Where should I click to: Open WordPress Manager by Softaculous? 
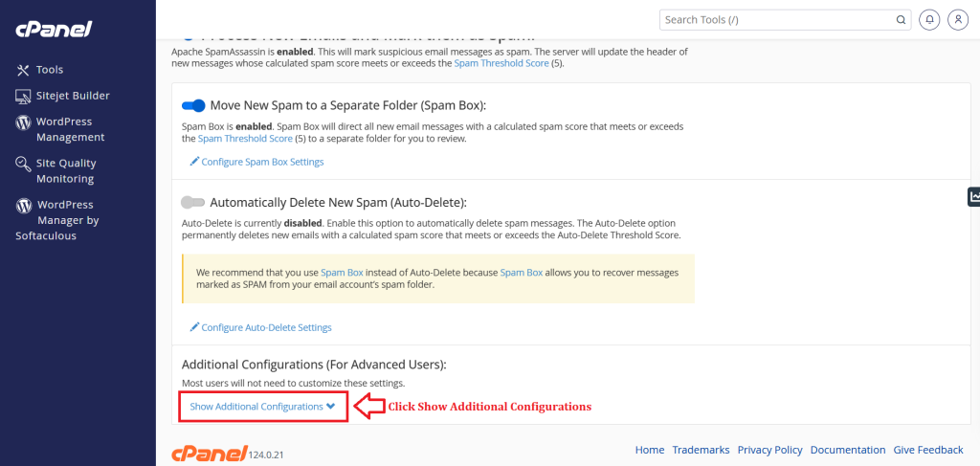click(x=57, y=220)
